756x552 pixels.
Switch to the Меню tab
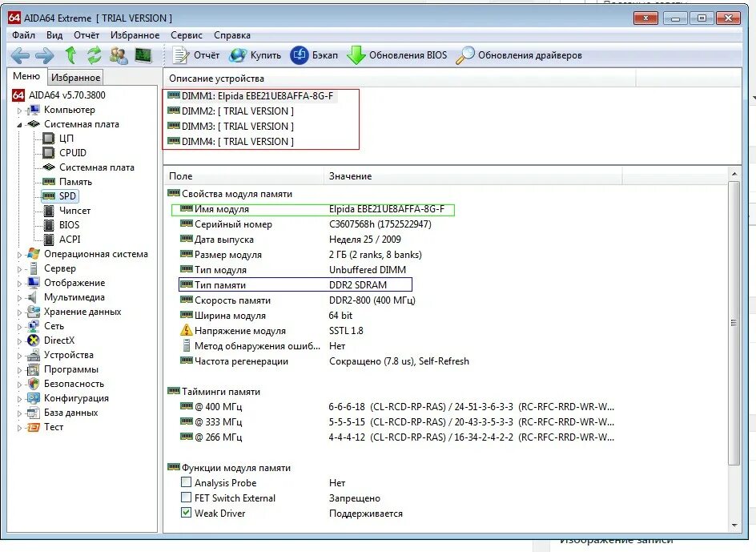(x=26, y=76)
